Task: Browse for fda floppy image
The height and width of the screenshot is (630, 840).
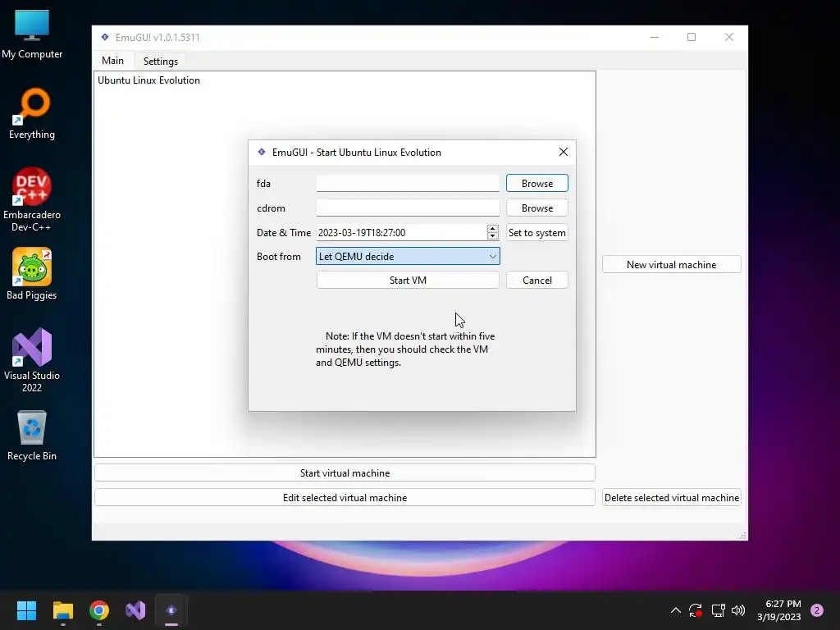Action: tap(536, 183)
